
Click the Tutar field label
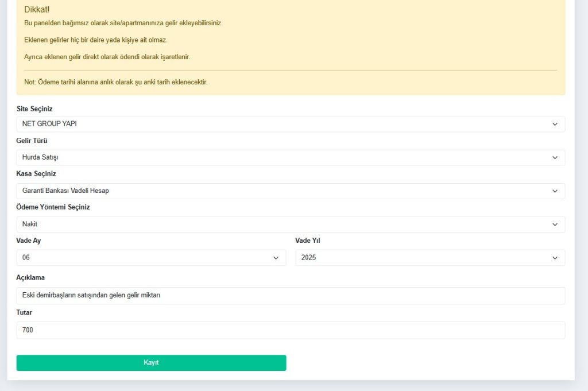24,312
